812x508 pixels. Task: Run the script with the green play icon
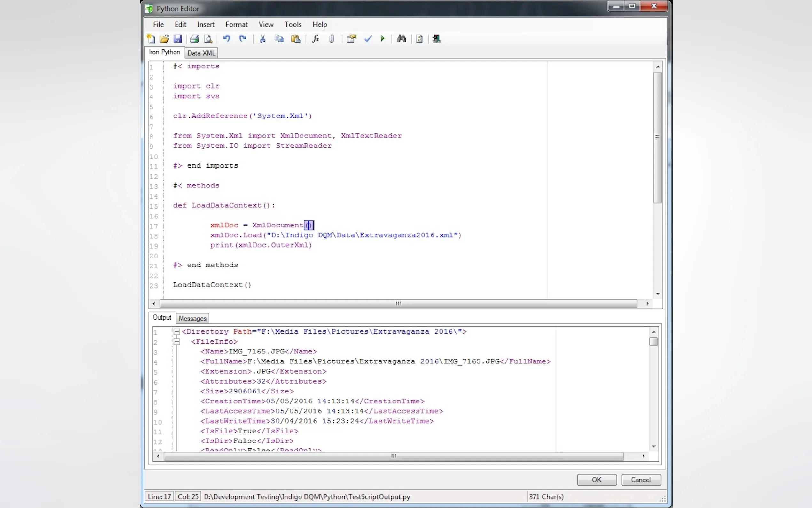[382, 39]
